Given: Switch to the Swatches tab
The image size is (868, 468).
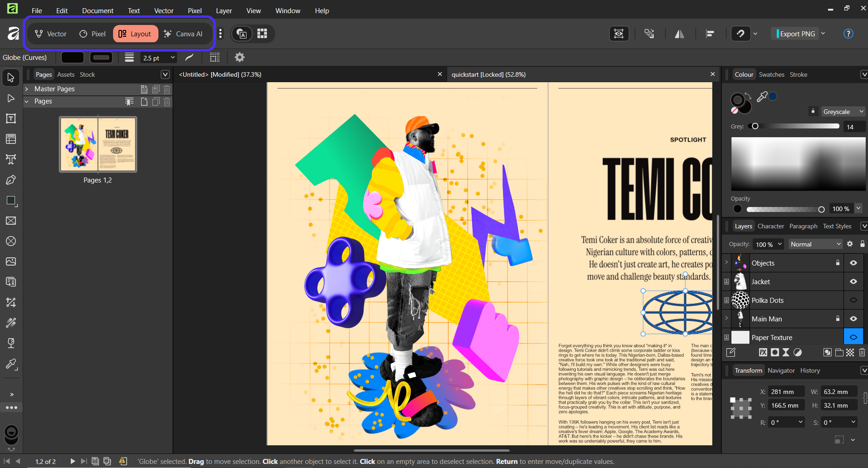Looking at the screenshot, I should coord(771,74).
